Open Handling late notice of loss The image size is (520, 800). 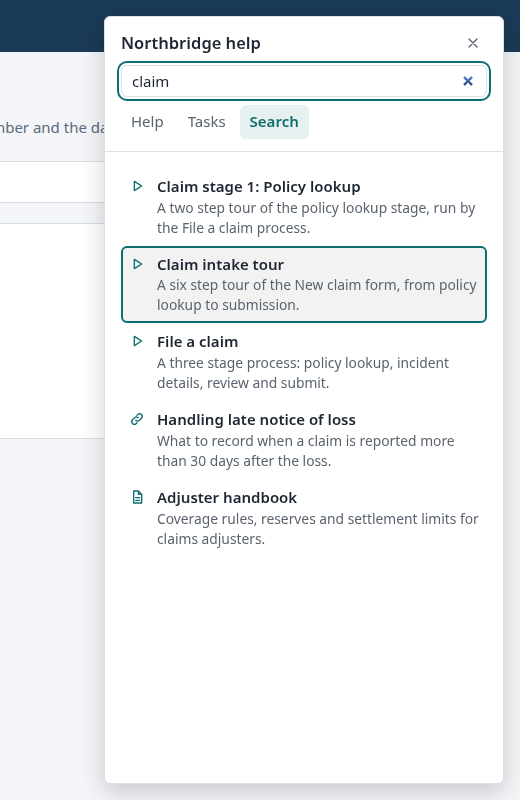click(x=304, y=440)
